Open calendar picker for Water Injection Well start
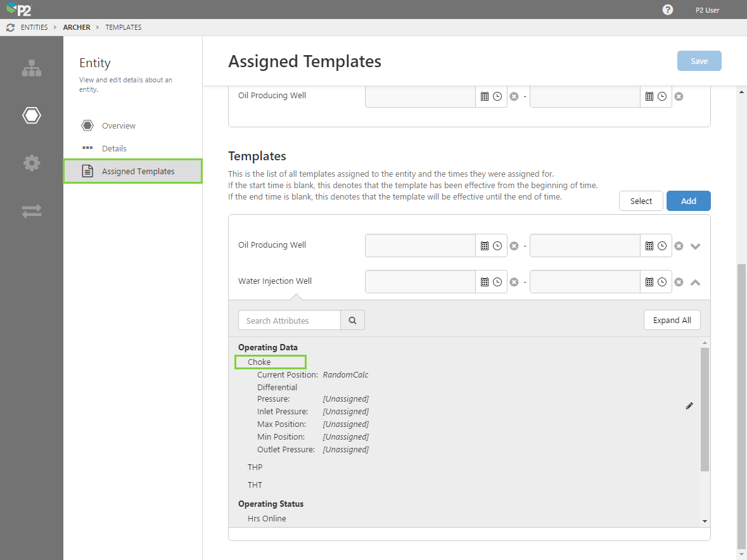The image size is (747, 560). [485, 282]
